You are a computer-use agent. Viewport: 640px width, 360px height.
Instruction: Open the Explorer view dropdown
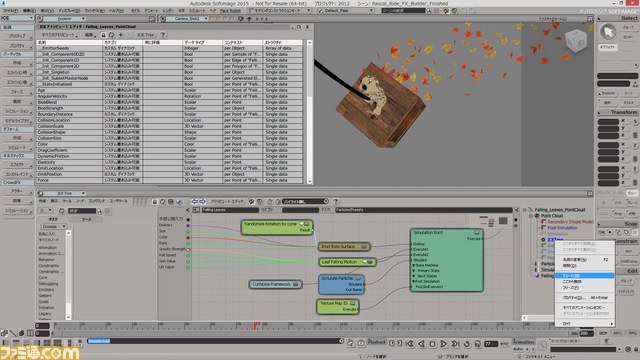(64, 19)
